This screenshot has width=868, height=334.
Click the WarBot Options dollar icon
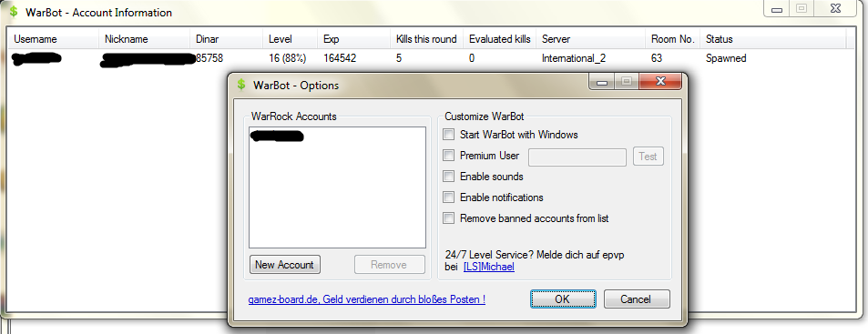240,85
